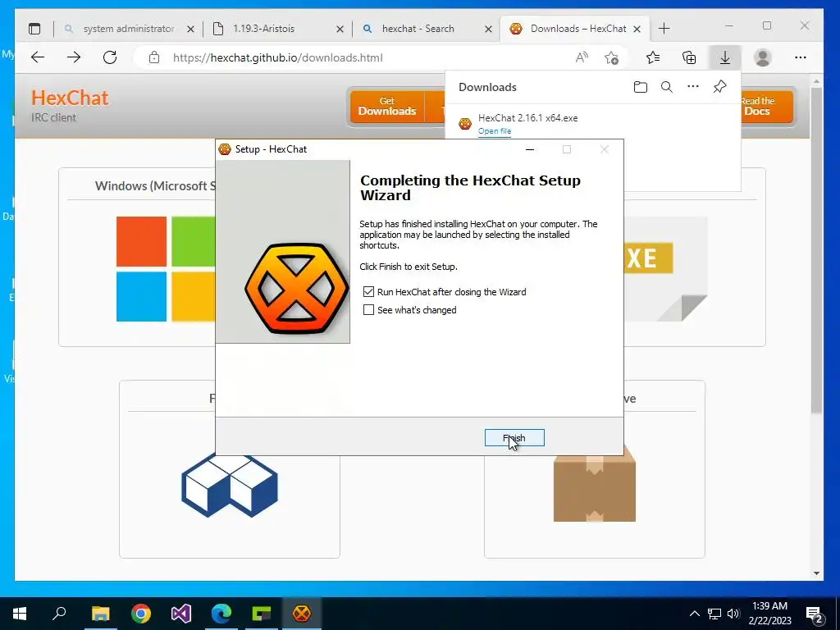The image size is (840, 630).
Task: Click HexChat icon in Setup title bar
Action: 225,149
